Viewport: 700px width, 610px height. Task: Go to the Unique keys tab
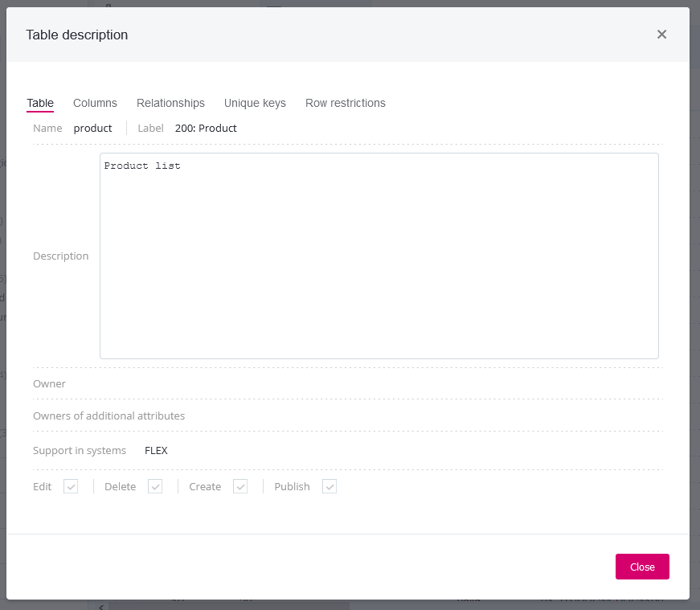point(255,103)
